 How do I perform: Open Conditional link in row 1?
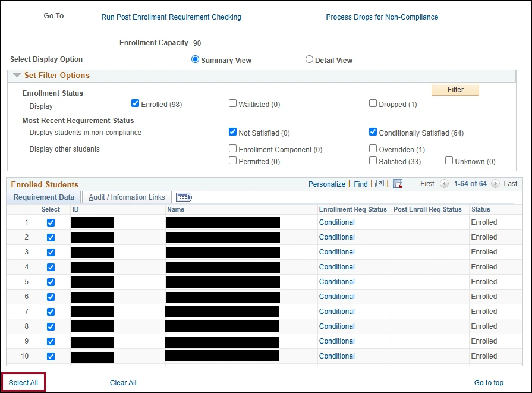point(336,222)
